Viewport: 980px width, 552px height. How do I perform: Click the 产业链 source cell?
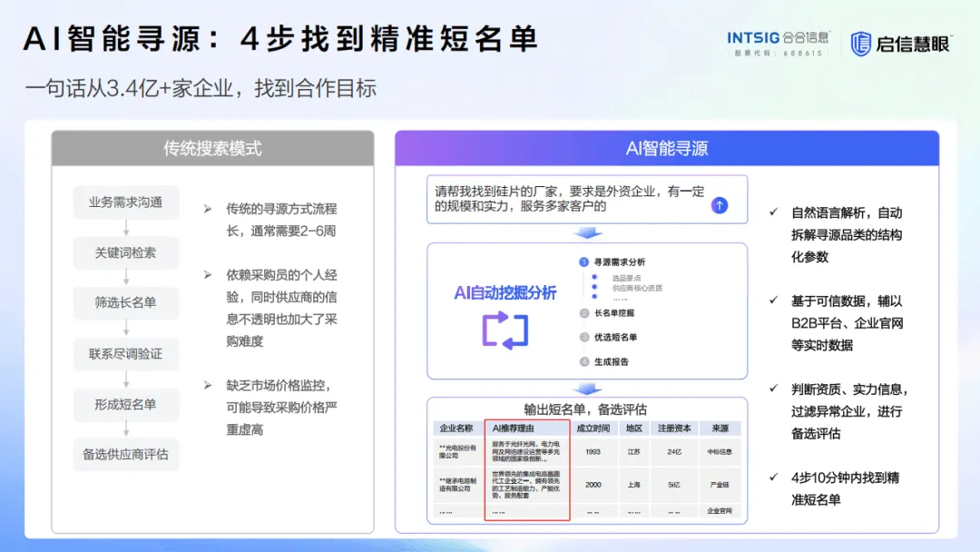point(720,485)
